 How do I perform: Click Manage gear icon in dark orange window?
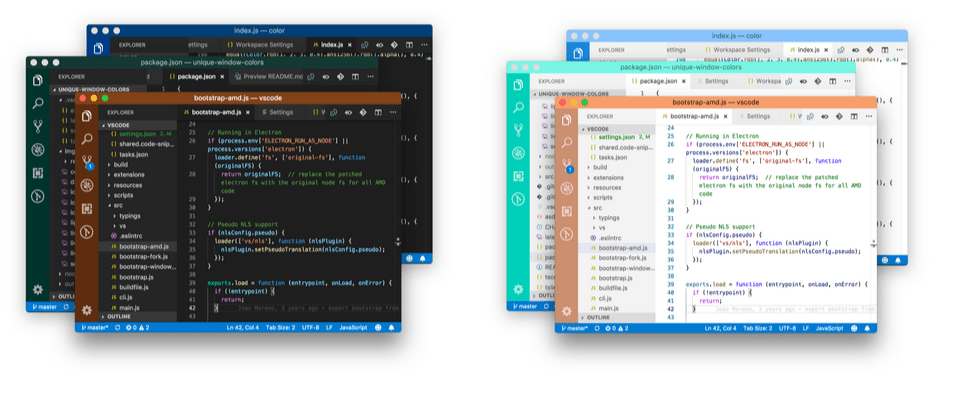tap(87, 310)
